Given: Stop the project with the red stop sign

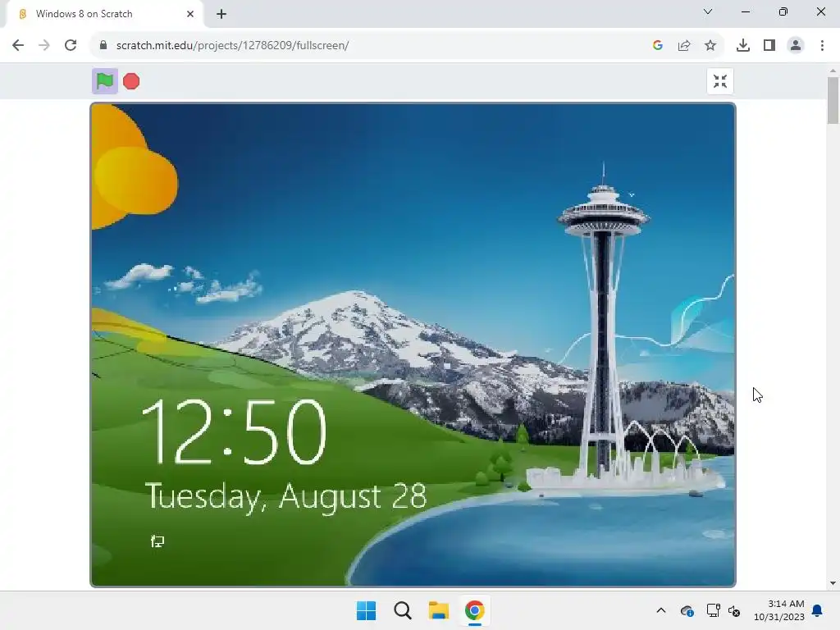Looking at the screenshot, I should [131, 81].
